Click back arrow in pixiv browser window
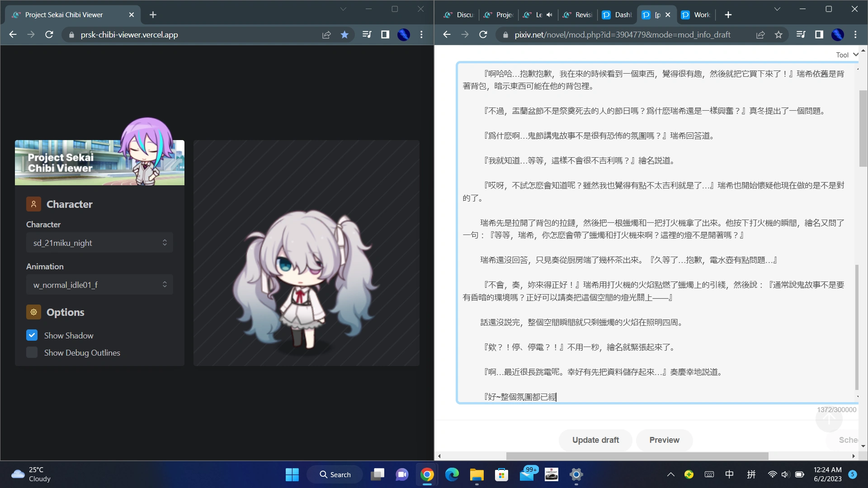The height and width of the screenshot is (488, 868). pos(447,35)
